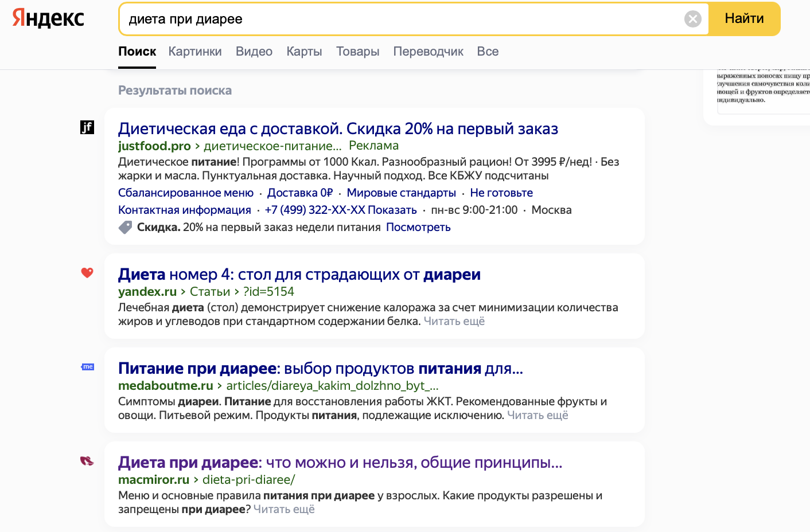Click the ?id=5154 breadcrumb link
The height and width of the screenshot is (532, 810).
tap(268, 292)
